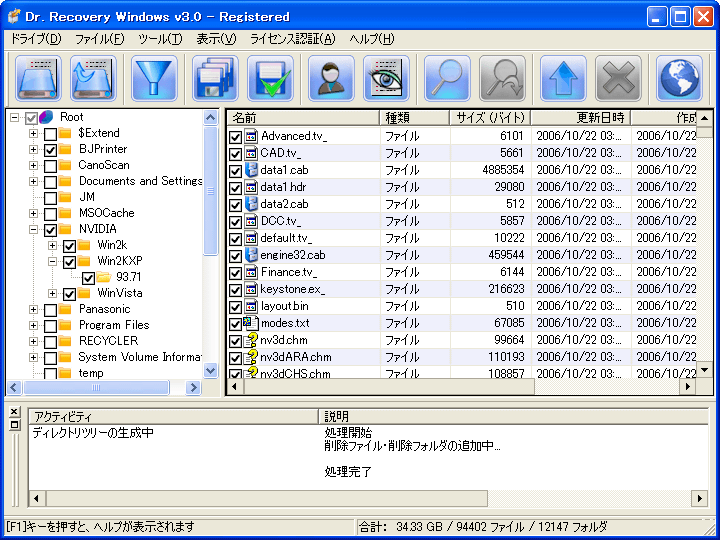Click the drive with blue arrow icon
This screenshot has width=720, height=540.
point(93,78)
